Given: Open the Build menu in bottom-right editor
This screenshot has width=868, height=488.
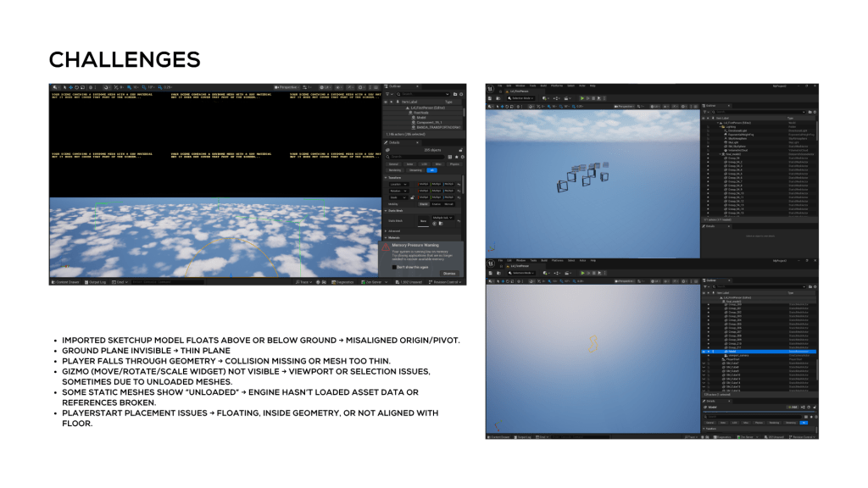Looking at the screenshot, I should [x=545, y=261].
